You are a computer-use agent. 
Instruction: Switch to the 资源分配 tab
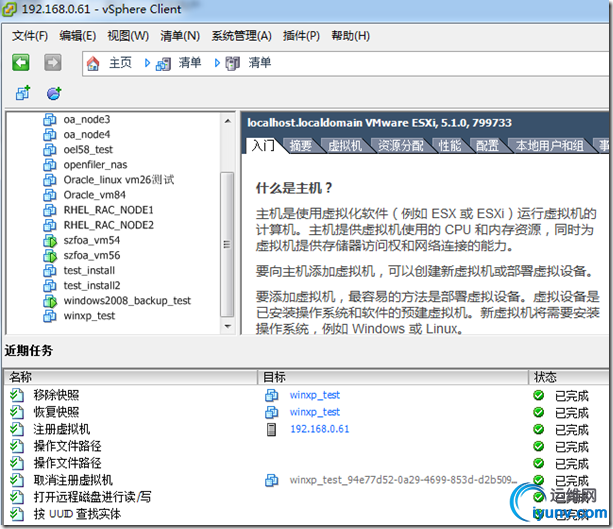tap(401, 145)
